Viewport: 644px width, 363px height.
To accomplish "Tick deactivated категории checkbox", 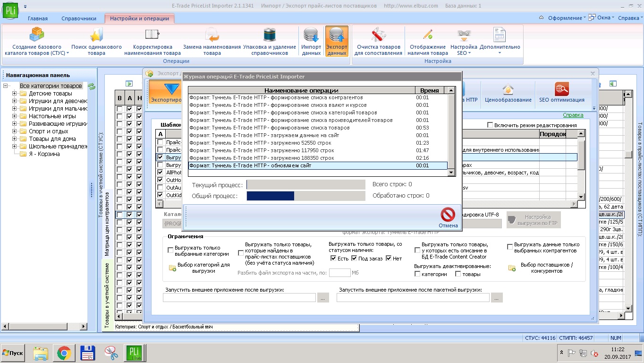I will click(x=417, y=274).
